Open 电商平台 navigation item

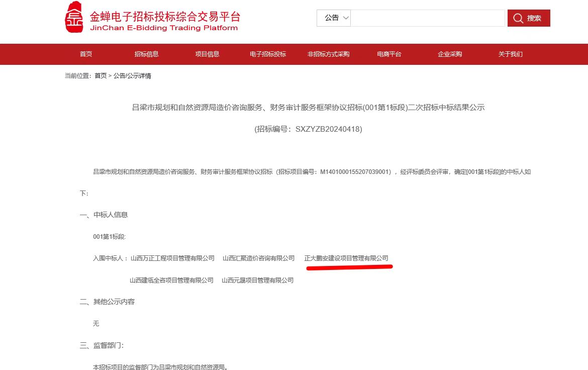tap(389, 54)
